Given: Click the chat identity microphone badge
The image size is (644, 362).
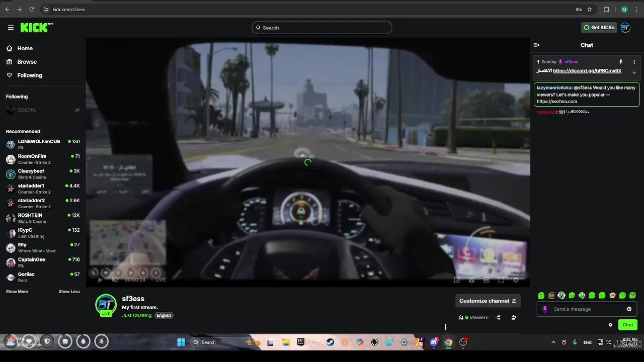Looking at the screenshot, I should pos(545,309).
